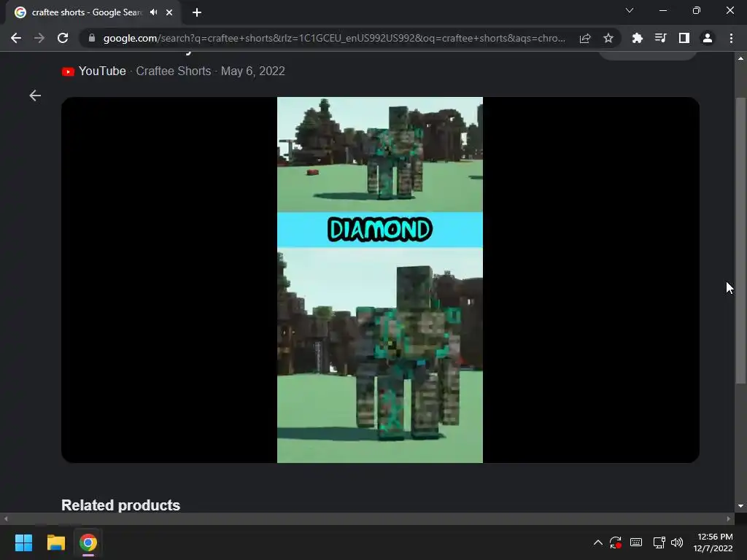Viewport: 747px width, 560px height.
Task: Open Chrome three-dot menu
Action: tap(731, 38)
